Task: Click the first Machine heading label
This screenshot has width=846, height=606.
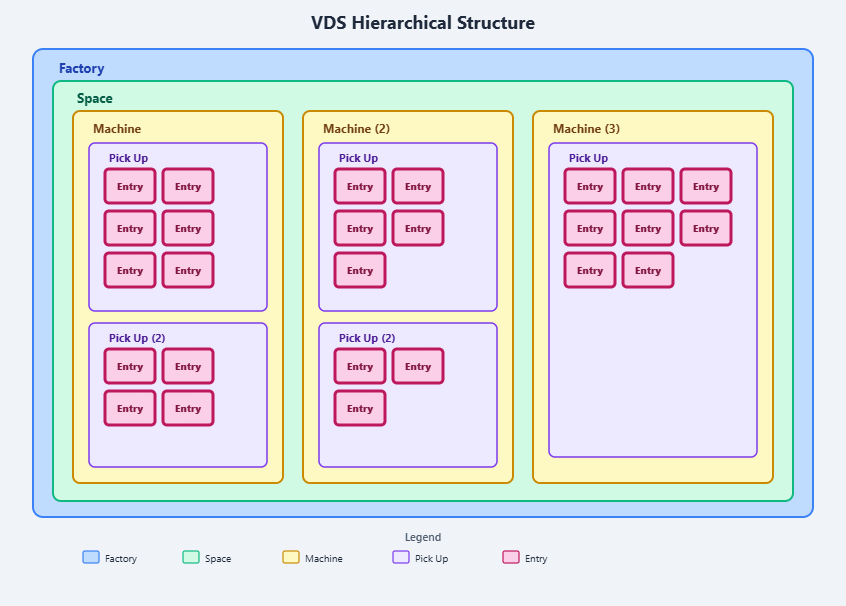Action: 117,129
